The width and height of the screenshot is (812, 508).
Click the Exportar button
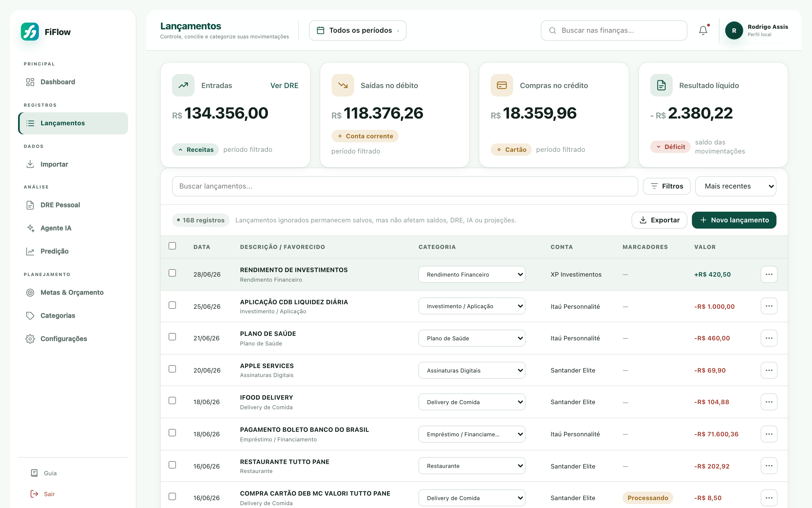[659, 220]
